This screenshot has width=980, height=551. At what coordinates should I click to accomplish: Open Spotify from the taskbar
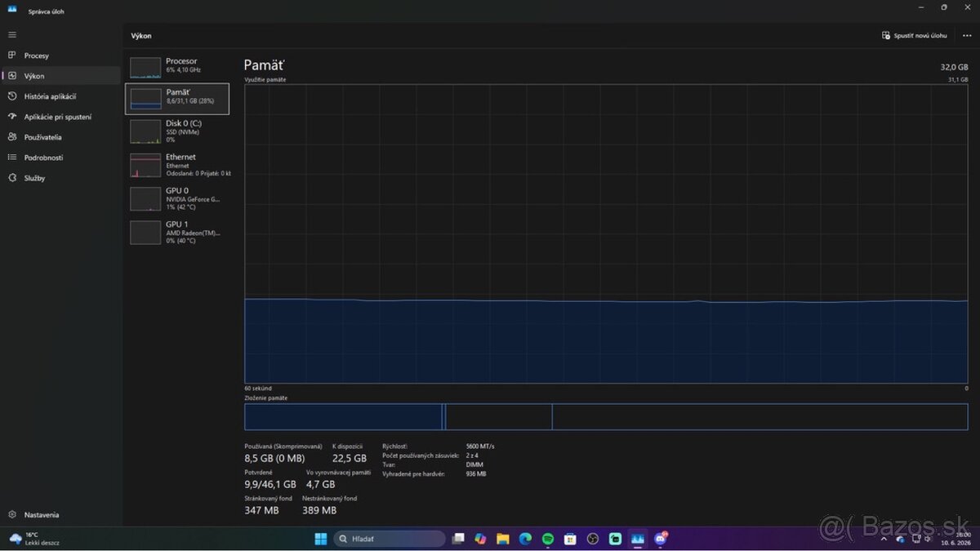tap(548, 539)
